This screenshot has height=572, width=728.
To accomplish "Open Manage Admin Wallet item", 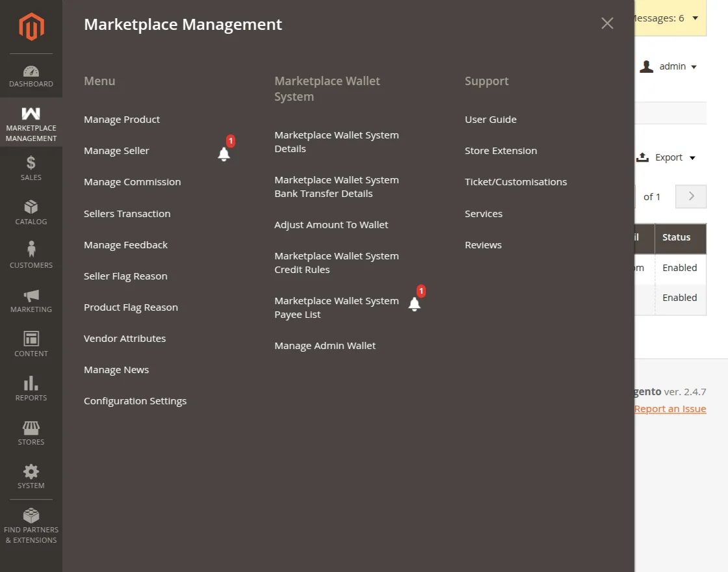I will [325, 346].
